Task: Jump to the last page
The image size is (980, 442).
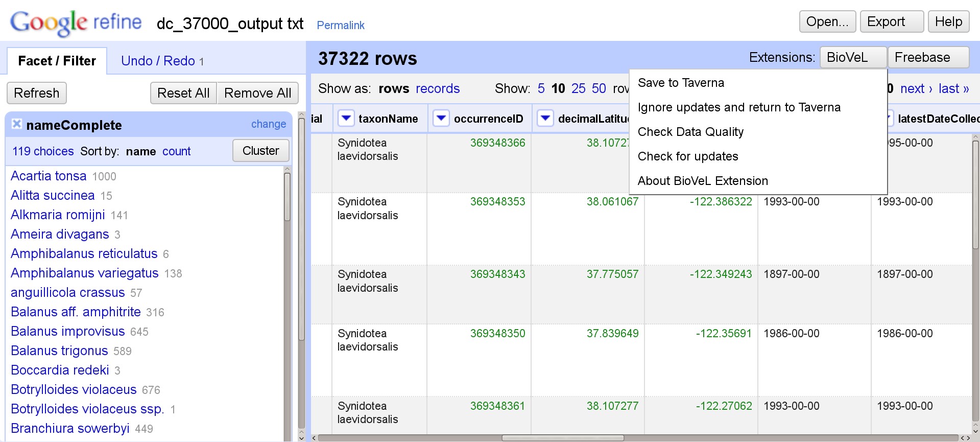Action: 953,88
